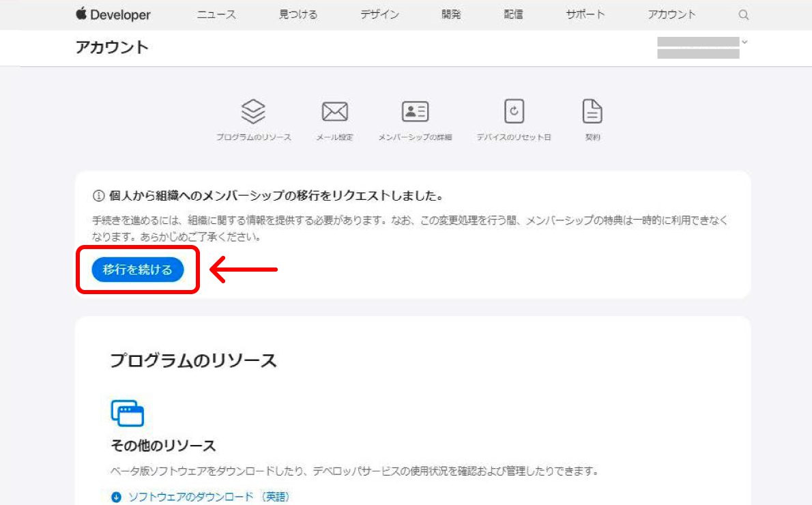Click the その他のリソース window icon
Screen dimensions: 812x505
pyautogui.click(x=128, y=413)
